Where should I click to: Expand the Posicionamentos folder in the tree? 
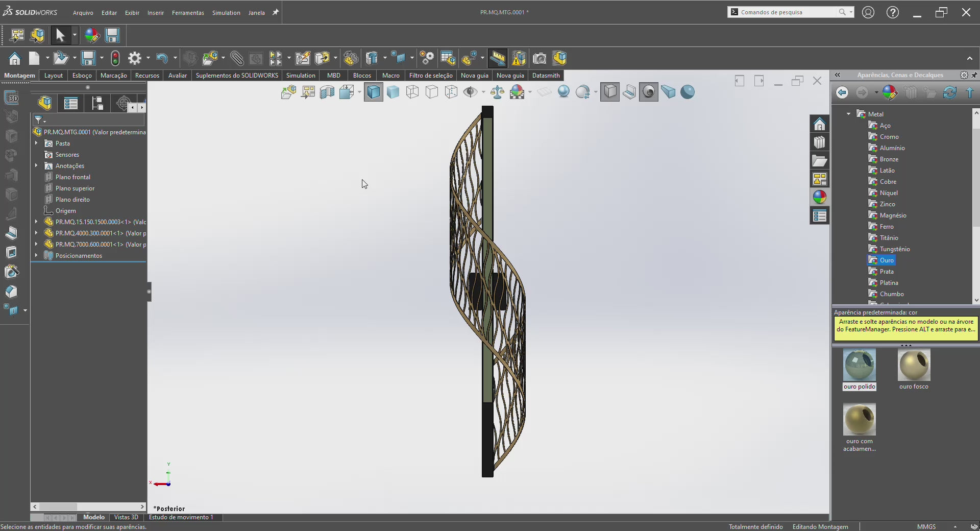(36, 255)
